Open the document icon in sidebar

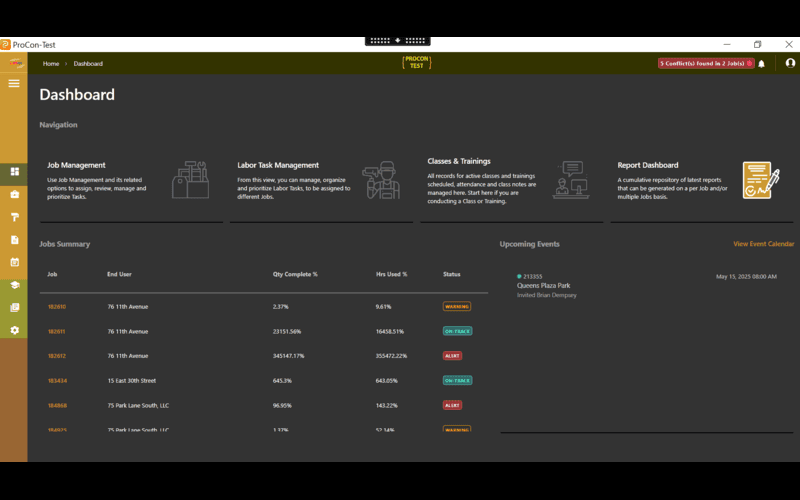click(14, 240)
